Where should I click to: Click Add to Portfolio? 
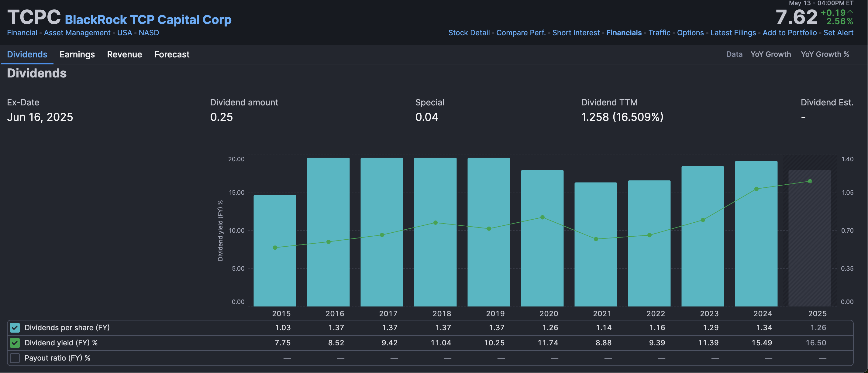tap(790, 33)
